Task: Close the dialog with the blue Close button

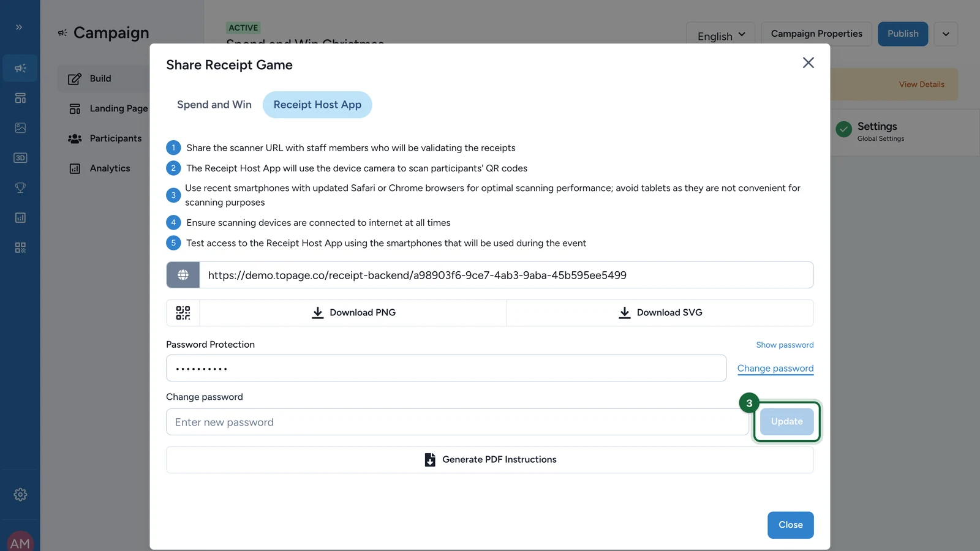Action: [x=791, y=525]
